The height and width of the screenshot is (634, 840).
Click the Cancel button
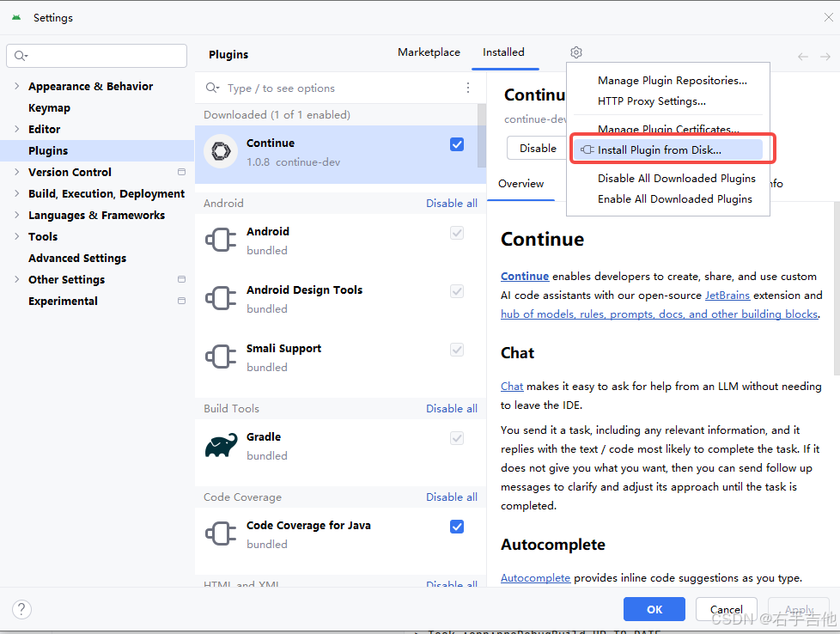pos(726,609)
